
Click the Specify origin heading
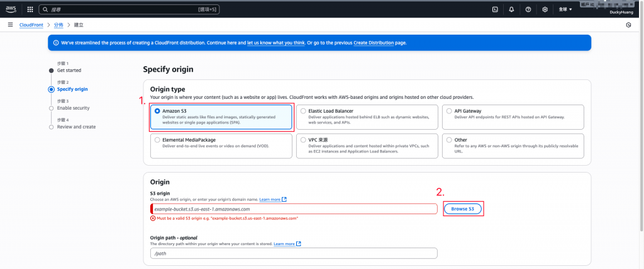click(x=168, y=69)
